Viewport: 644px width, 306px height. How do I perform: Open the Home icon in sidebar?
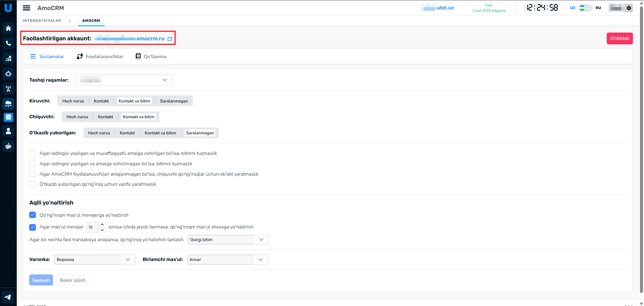tap(8, 29)
